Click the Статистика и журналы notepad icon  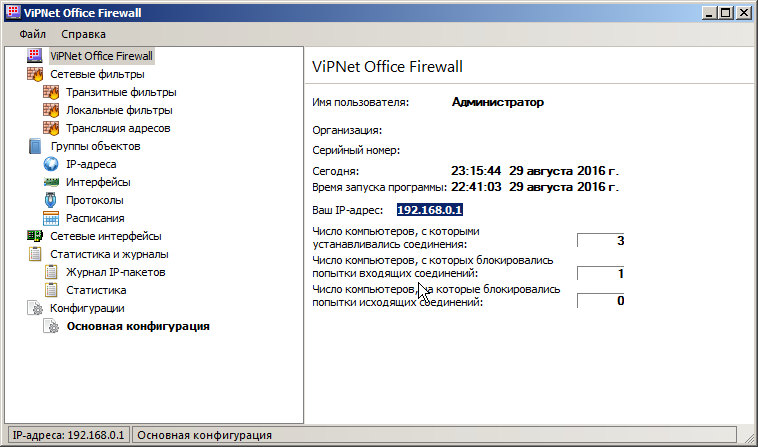coord(35,254)
